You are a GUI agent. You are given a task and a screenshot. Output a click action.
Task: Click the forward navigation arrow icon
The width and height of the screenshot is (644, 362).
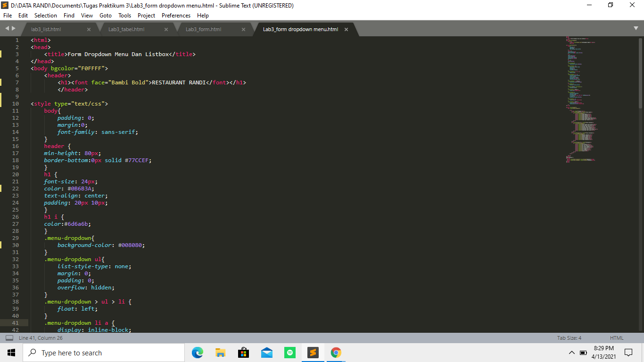tap(13, 29)
